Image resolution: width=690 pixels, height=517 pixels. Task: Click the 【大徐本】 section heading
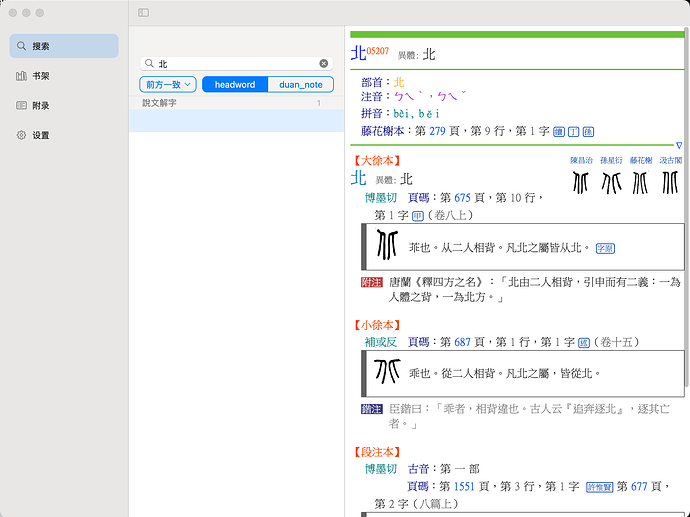[x=378, y=160]
